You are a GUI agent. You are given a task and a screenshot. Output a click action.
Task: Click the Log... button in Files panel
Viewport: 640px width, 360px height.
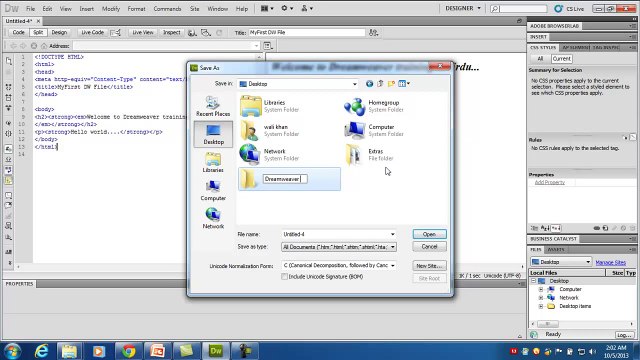(624, 335)
